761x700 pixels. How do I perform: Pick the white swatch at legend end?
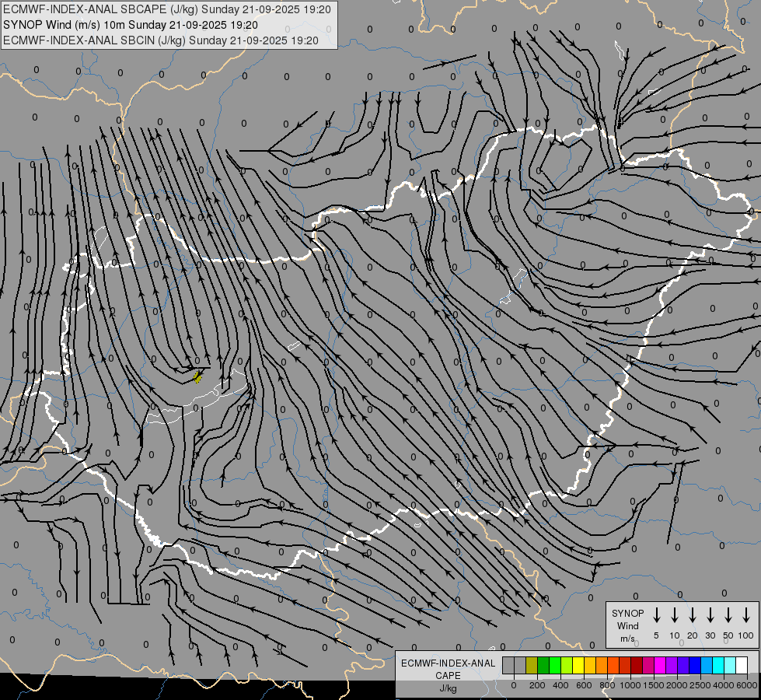click(x=741, y=665)
